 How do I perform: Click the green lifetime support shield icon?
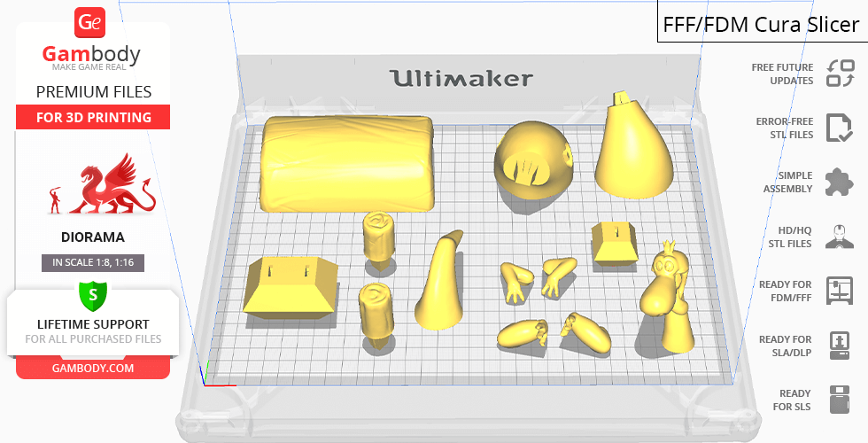coord(92,295)
